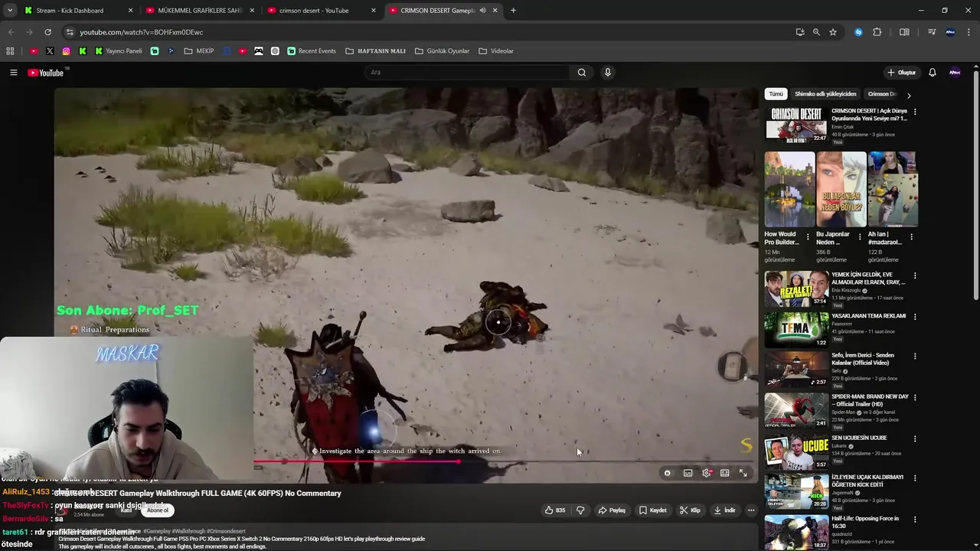Screen dimensions: 980x551
Task: Open options for SEN UCUBESİN UCUBE video
Action: (915, 439)
